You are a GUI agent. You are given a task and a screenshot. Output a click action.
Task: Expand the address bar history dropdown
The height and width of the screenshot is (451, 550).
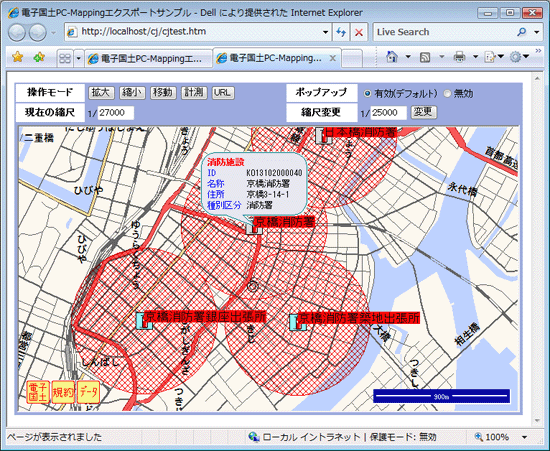tap(326, 32)
